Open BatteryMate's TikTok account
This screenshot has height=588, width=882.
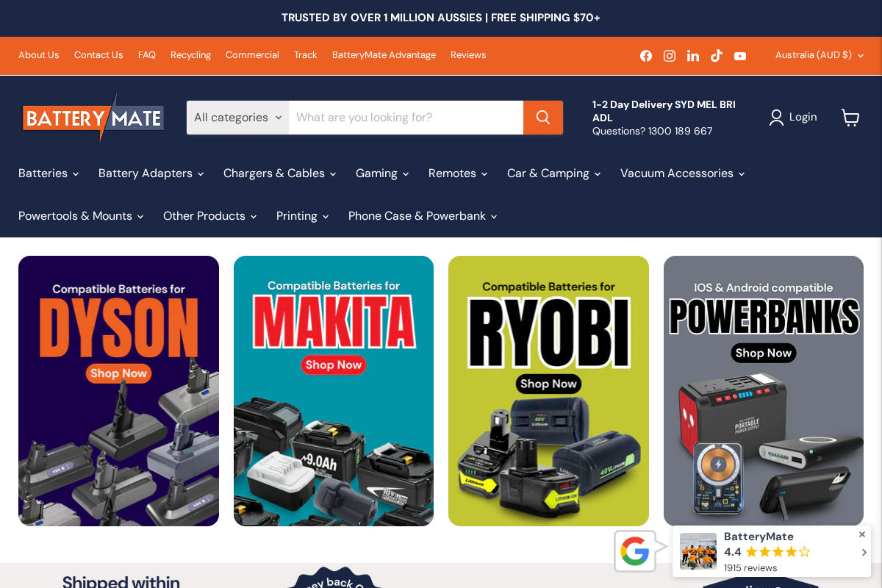click(x=717, y=55)
